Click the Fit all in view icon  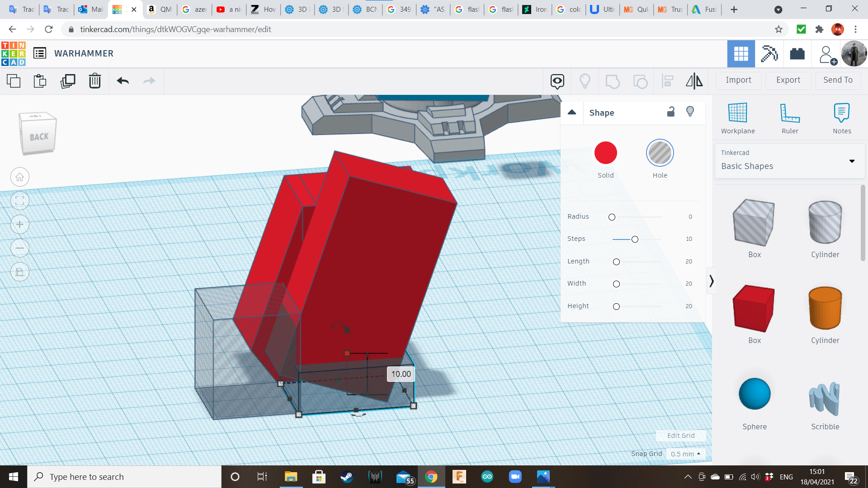(x=20, y=201)
